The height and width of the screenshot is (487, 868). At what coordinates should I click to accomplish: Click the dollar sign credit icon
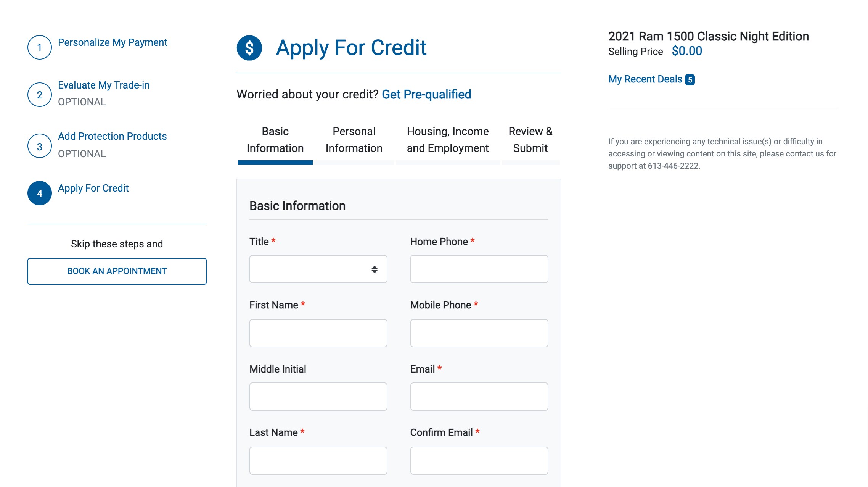249,48
